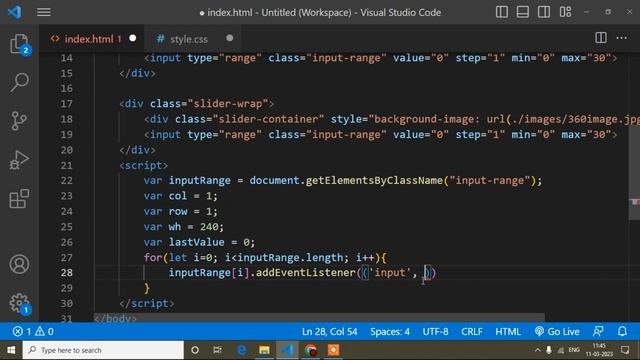Image resolution: width=640 pixels, height=360 pixels.
Task: Select language mode HTML
Action: coord(508,331)
